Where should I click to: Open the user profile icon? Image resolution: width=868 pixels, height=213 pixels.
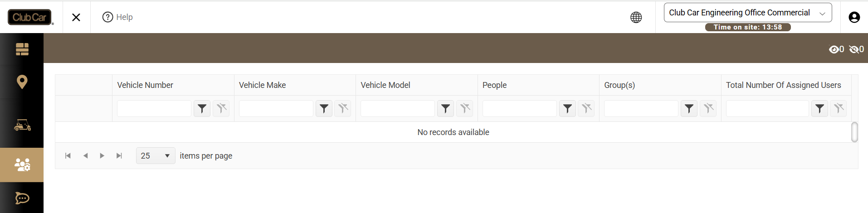[854, 17]
